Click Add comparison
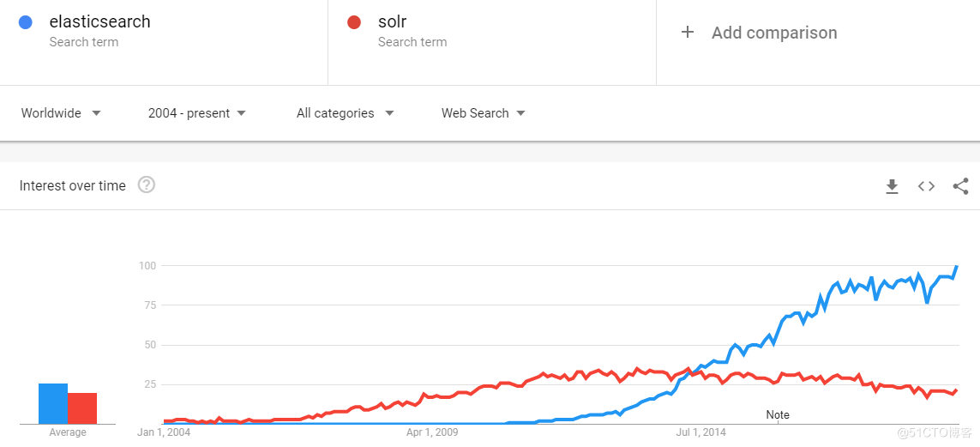This screenshot has height=447, width=980. [774, 33]
